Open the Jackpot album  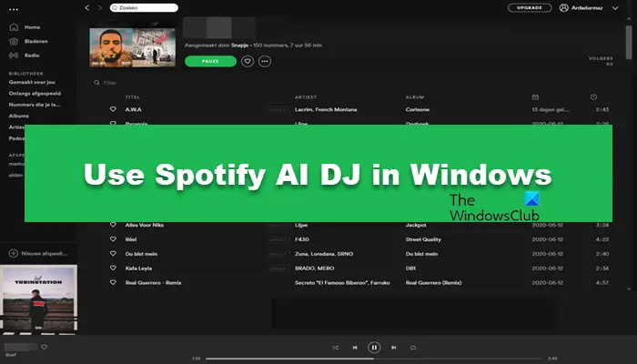(x=416, y=225)
